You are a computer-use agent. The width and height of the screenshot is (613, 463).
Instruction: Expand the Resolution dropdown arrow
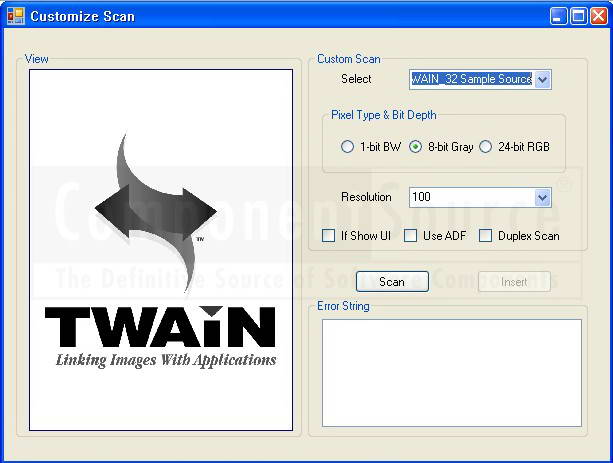(x=542, y=197)
